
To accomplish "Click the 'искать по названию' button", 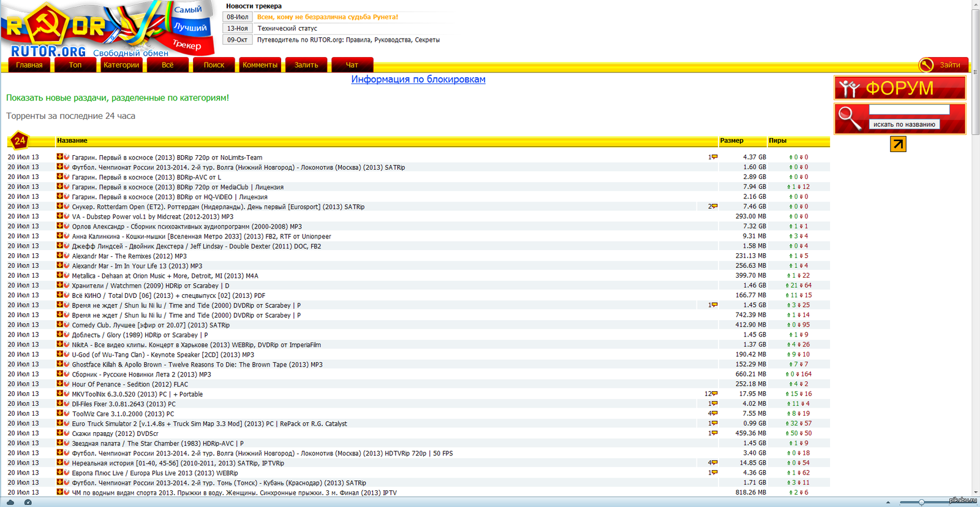I will 904,124.
